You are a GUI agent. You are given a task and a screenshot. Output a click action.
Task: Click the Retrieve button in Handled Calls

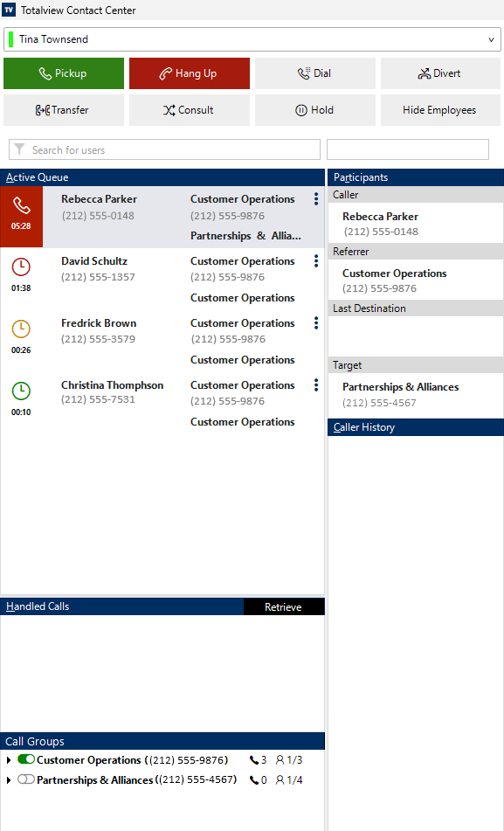pos(284,606)
